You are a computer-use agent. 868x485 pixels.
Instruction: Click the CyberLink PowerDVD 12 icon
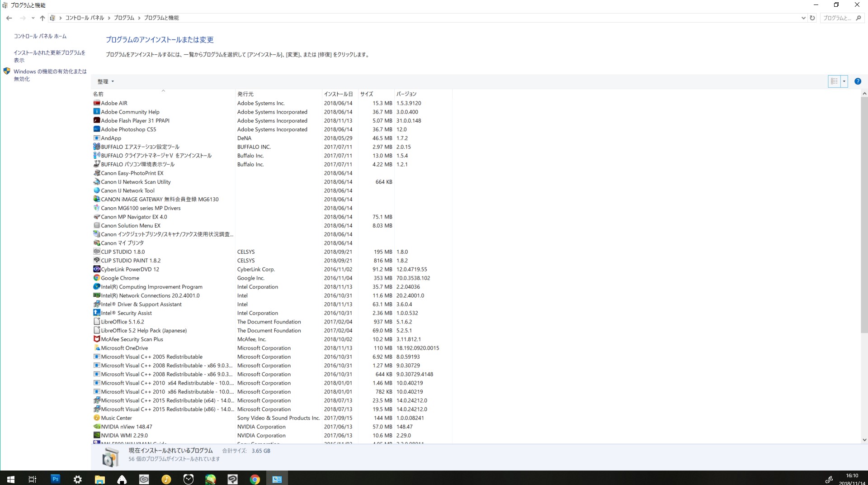(96, 269)
